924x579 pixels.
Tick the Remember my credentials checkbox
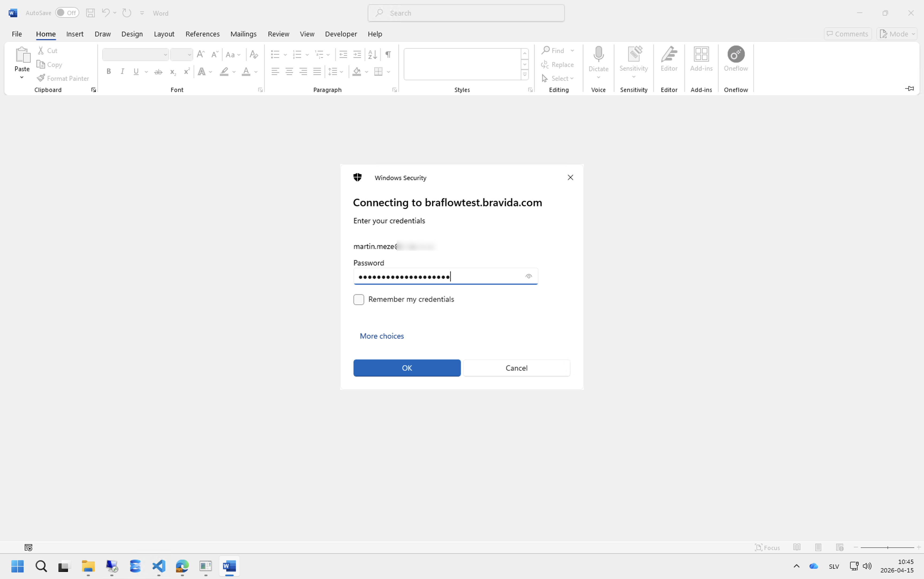[x=359, y=299]
